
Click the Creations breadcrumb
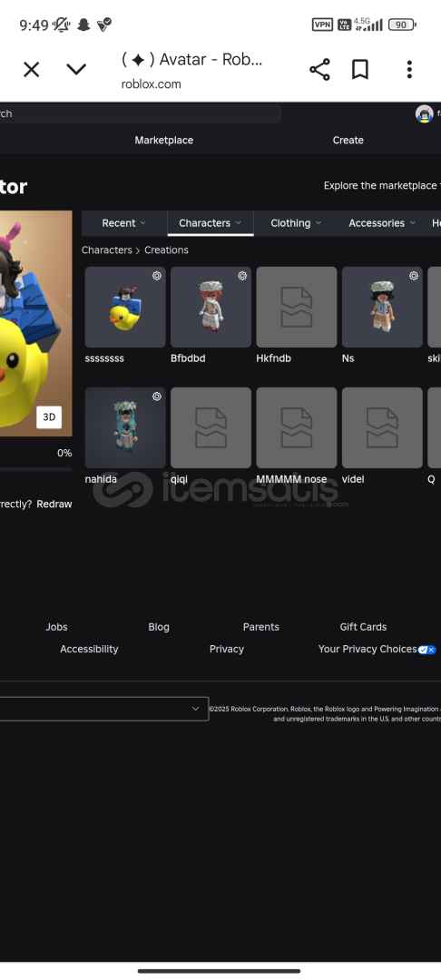(x=166, y=250)
